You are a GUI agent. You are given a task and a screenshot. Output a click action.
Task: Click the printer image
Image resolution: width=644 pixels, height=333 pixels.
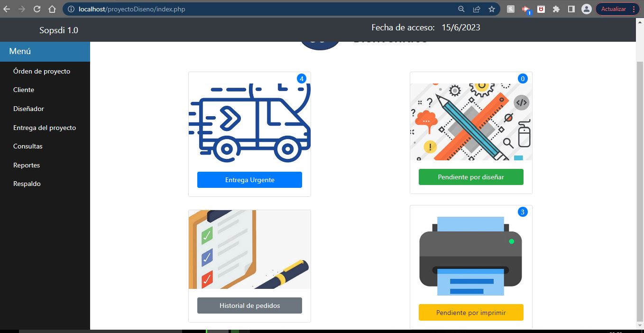(x=471, y=256)
